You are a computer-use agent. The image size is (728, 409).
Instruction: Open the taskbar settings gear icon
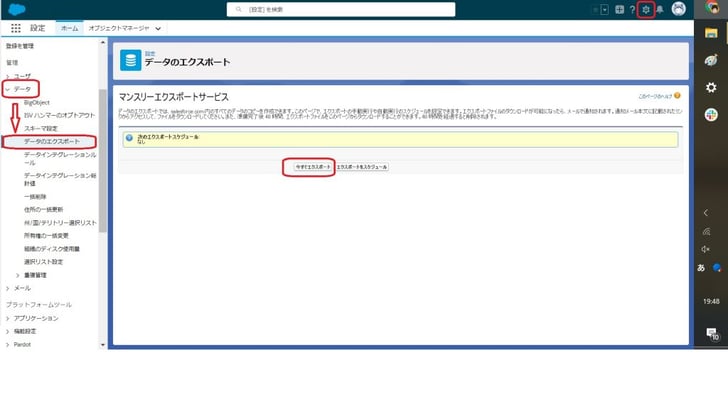tap(711, 87)
